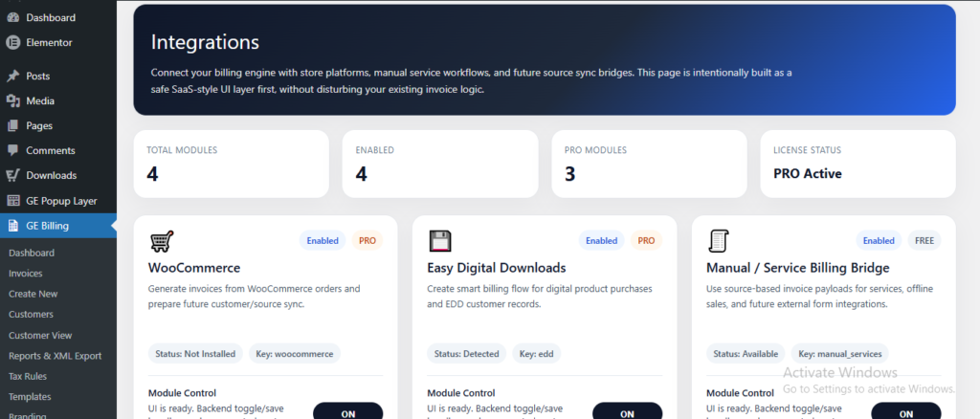Image resolution: width=980 pixels, height=419 pixels.
Task: Go to GE Billing Dashboard submenu
Action: [32, 253]
